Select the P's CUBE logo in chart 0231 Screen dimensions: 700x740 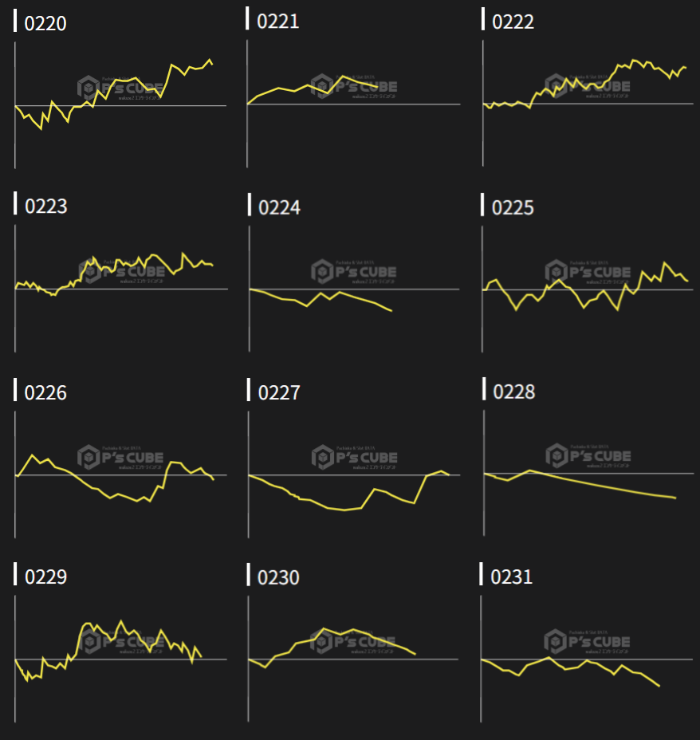(x=588, y=642)
